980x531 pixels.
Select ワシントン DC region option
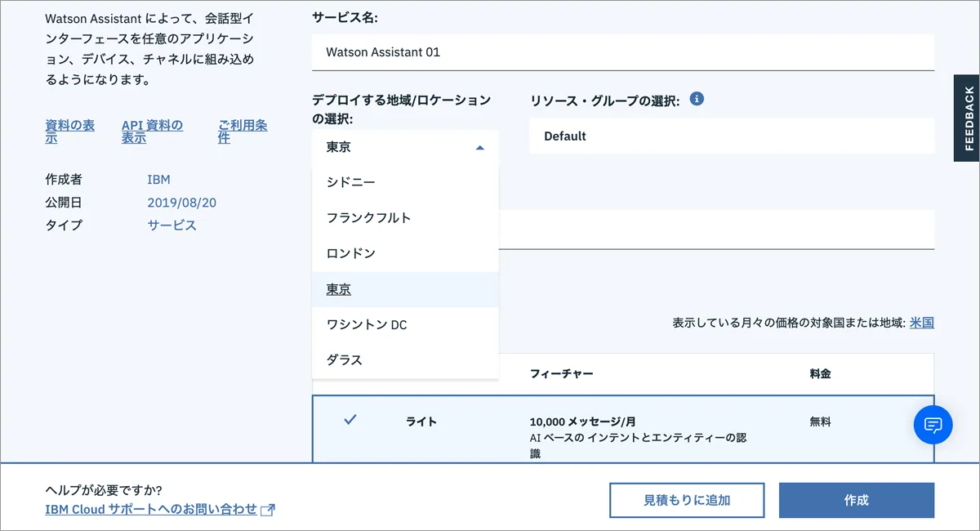click(x=405, y=324)
